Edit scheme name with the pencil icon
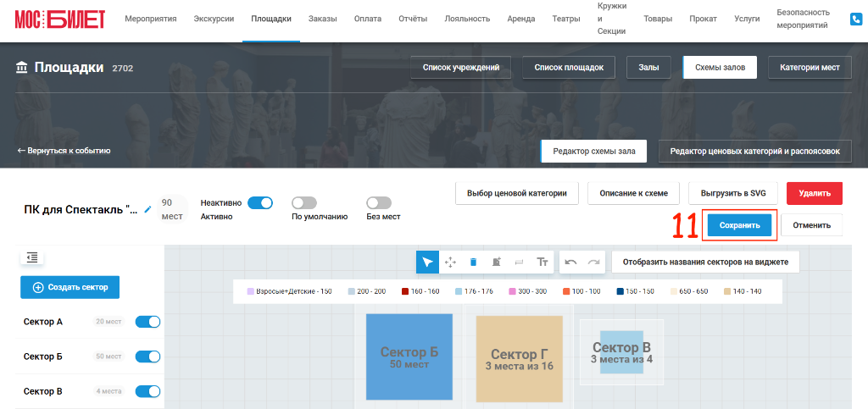 pos(147,209)
